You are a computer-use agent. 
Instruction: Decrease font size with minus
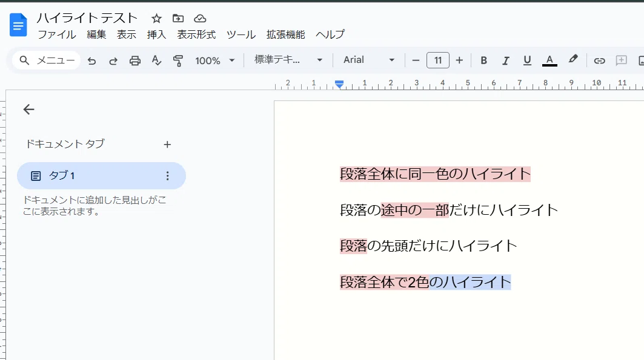416,61
